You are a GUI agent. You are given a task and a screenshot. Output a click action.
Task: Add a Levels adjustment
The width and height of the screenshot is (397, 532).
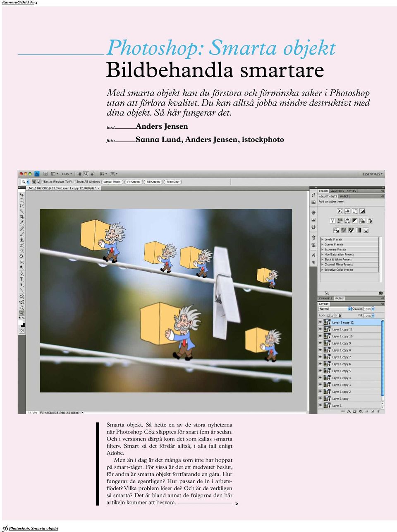347,211
